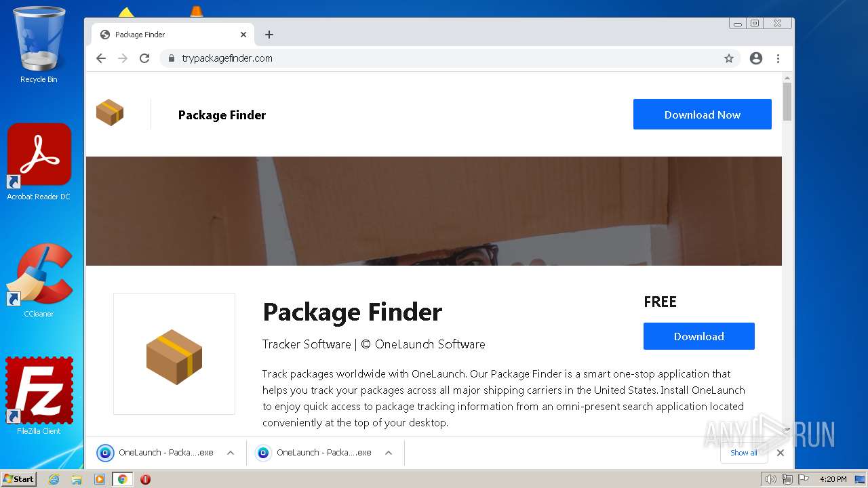Click the system tray volume icon
868x488 pixels.
click(770, 479)
